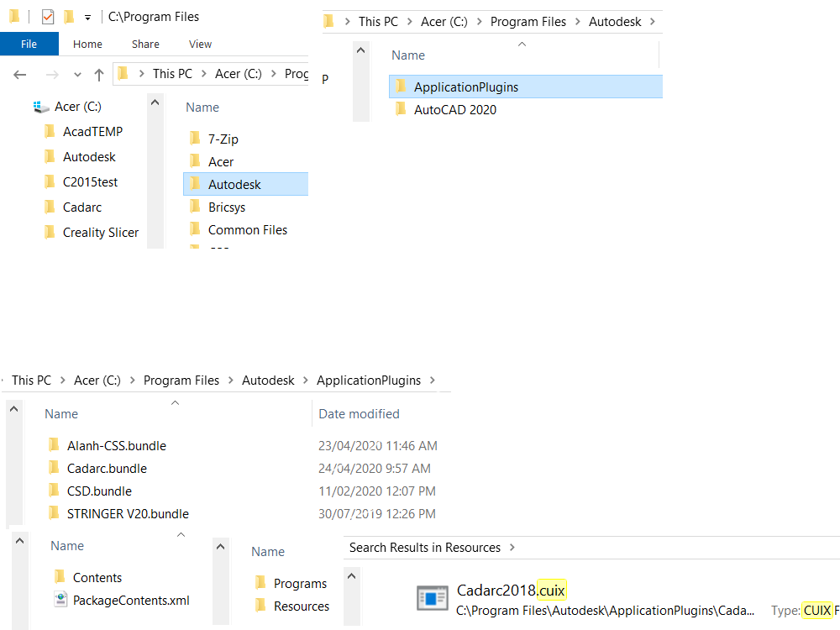Select AcadTEMP folder in navigation tree

92,131
